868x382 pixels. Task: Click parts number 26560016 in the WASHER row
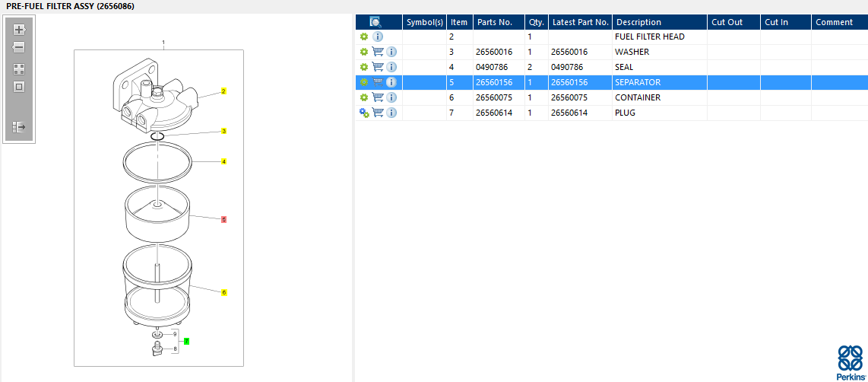494,52
